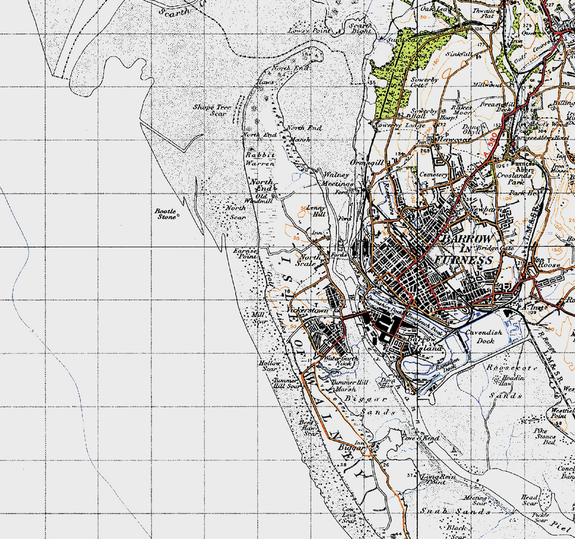
Task: Select the Croslands Park label
Action: (514, 179)
